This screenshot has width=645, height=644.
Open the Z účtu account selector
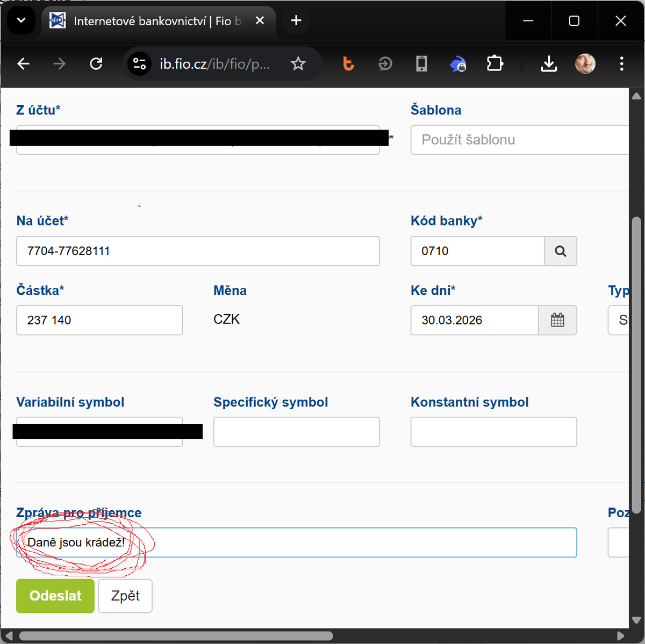(x=198, y=140)
